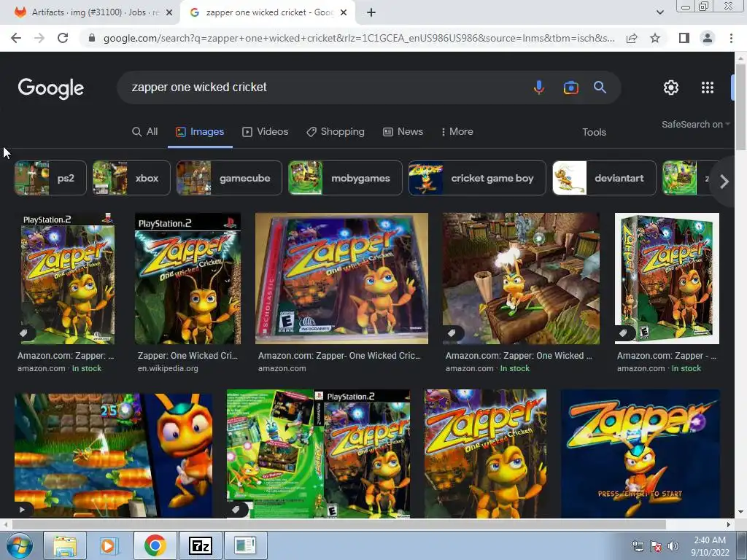This screenshot has height=560, width=747.
Task: Open 7-Zip from taskbar
Action: [200, 545]
